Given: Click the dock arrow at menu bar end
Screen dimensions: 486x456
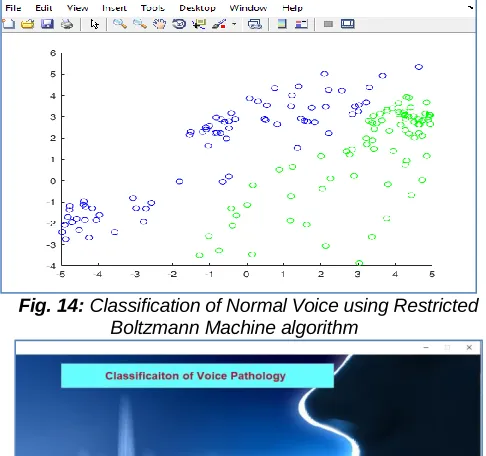Looking at the screenshot, I should click(470, 7).
